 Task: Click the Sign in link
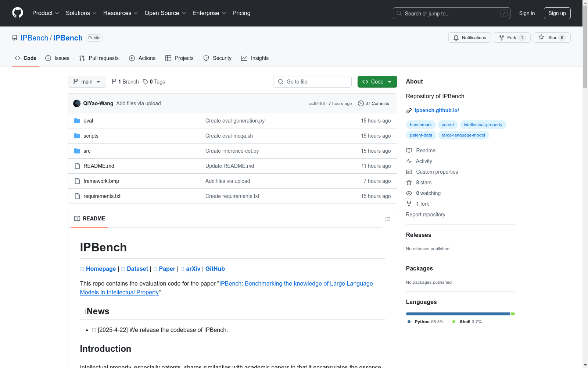tap(527, 13)
